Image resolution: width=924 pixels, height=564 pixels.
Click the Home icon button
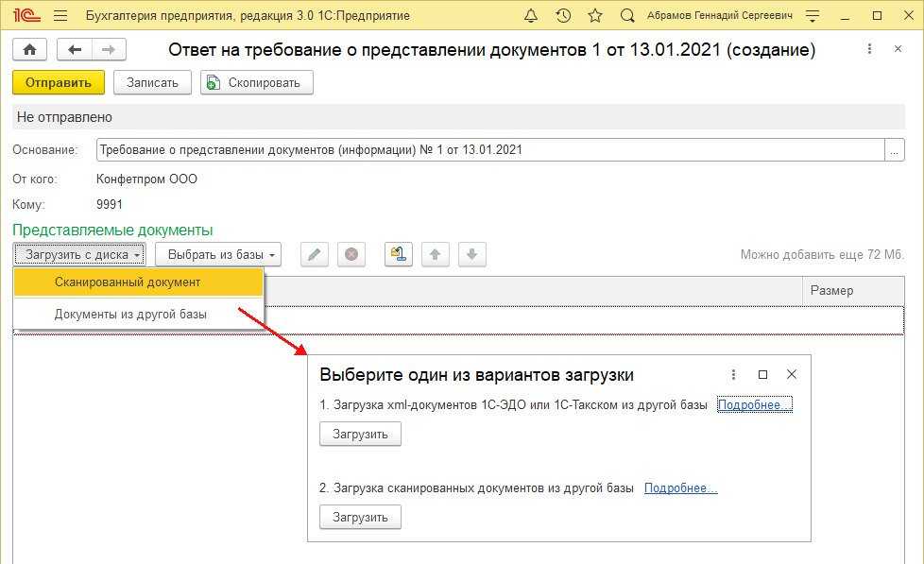[29, 50]
